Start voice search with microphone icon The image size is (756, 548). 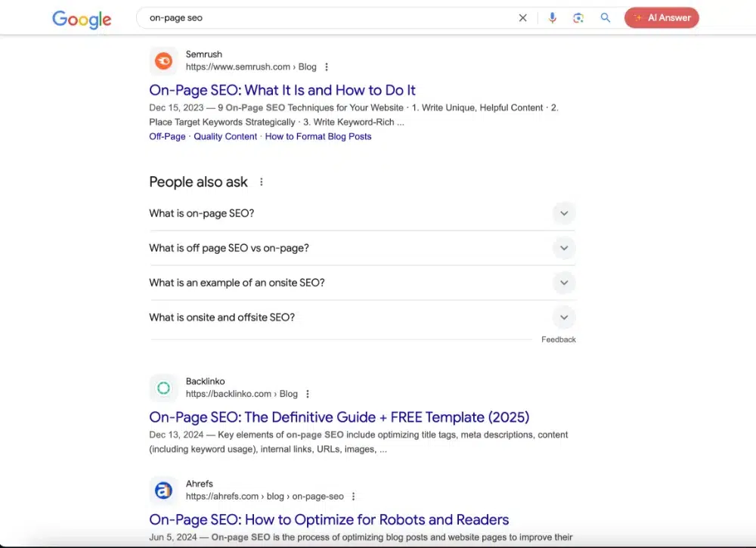coord(553,18)
